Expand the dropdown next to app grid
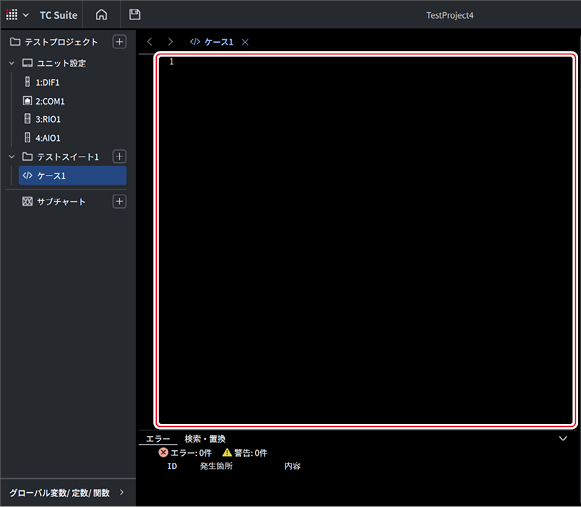Viewport: 581px width, 507px height. [26, 15]
